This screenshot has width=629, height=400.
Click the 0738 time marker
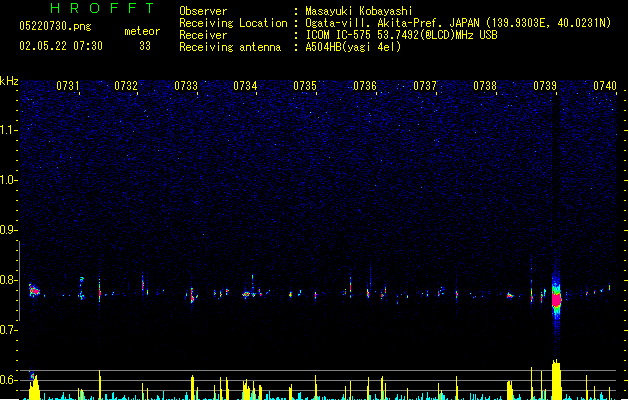pyautogui.click(x=485, y=86)
